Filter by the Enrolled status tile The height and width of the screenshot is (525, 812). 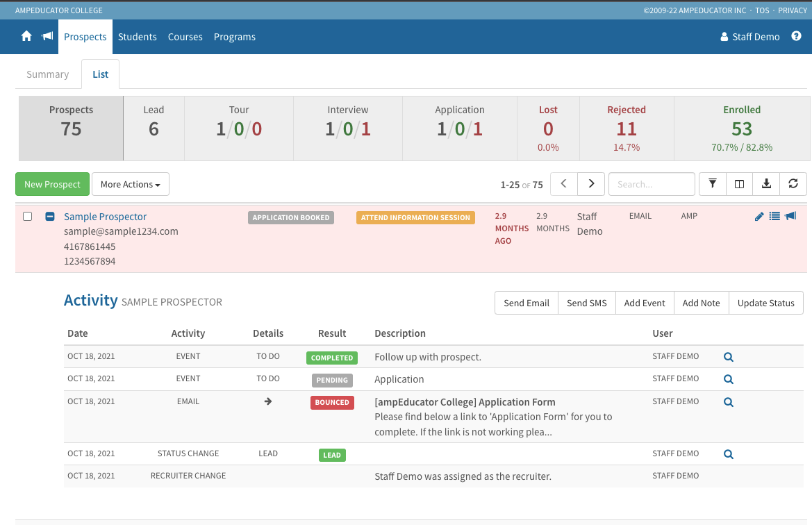[741, 128]
